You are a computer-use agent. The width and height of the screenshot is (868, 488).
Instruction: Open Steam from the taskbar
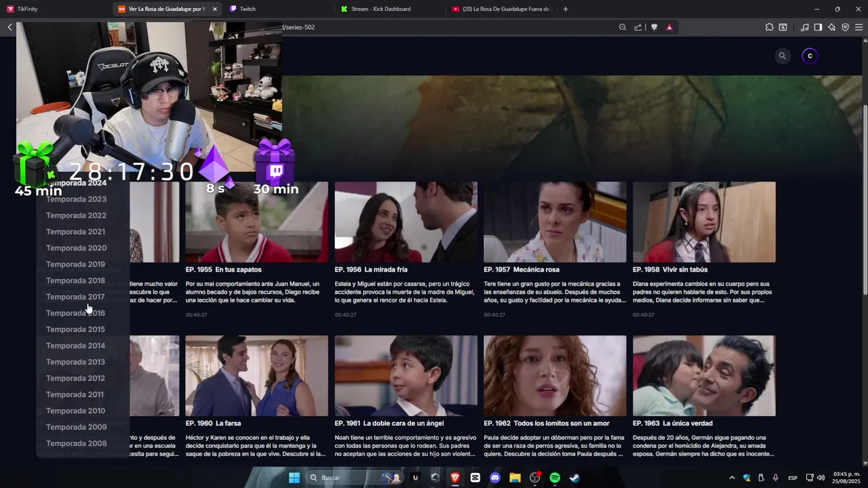pos(574,478)
